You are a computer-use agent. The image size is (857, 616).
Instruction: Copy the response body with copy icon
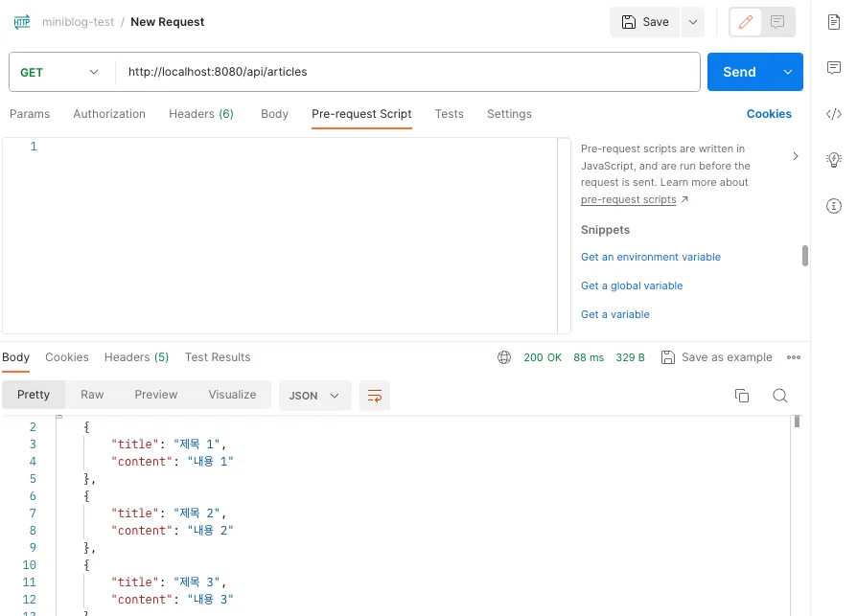coord(741,396)
